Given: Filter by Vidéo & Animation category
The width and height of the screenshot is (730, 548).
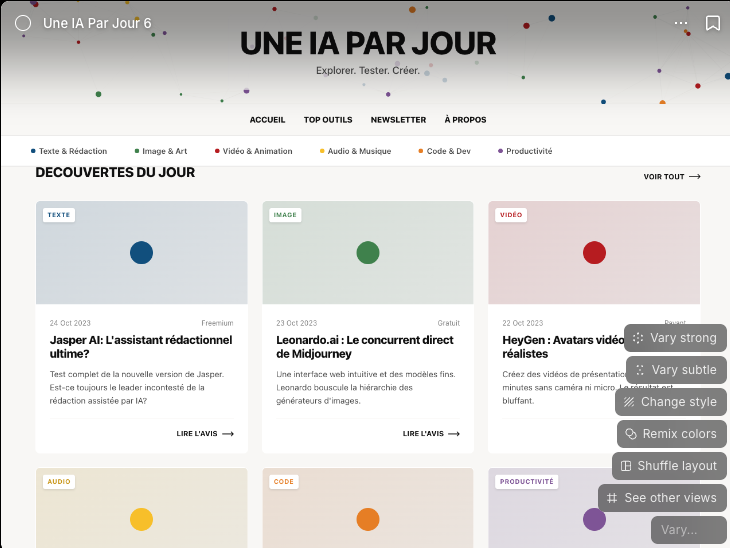Looking at the screenshot, I should coord(254,151).
